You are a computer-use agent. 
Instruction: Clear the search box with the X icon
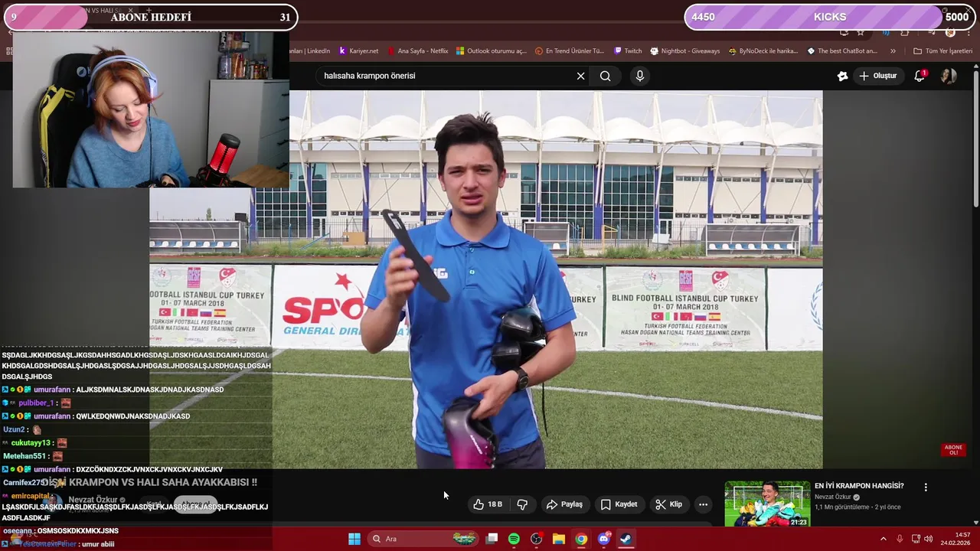tap(580, 76)
